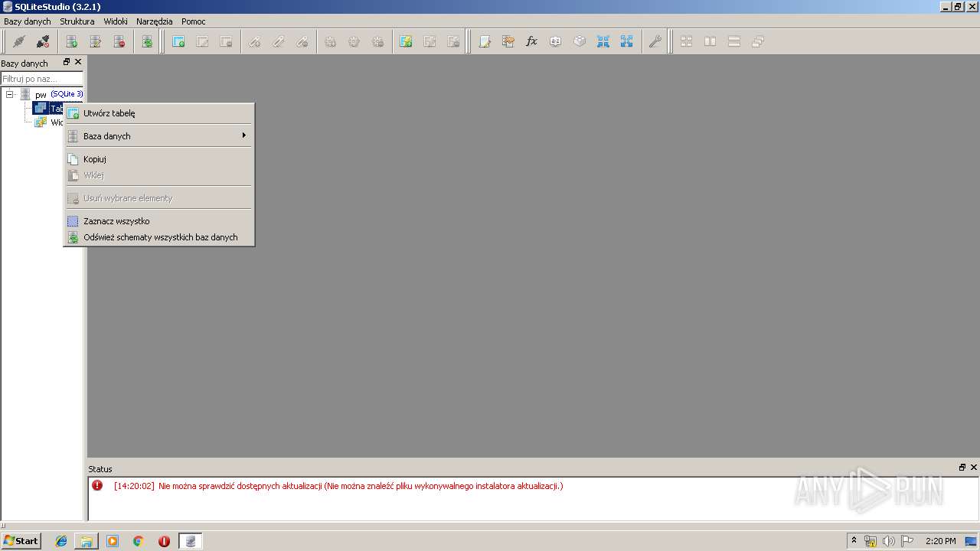Click the greyed create trigger toolbar icon
Screen dimensions: 980x551
coord(330,42)
